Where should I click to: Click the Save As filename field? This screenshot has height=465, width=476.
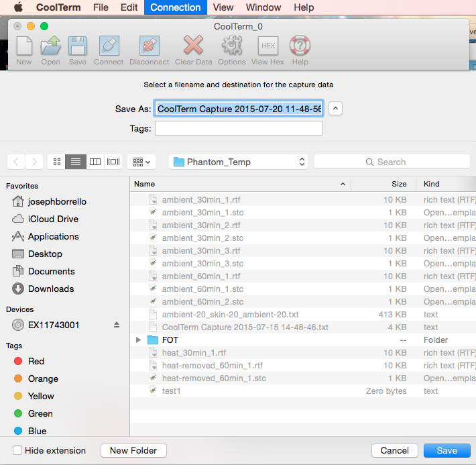239,109
